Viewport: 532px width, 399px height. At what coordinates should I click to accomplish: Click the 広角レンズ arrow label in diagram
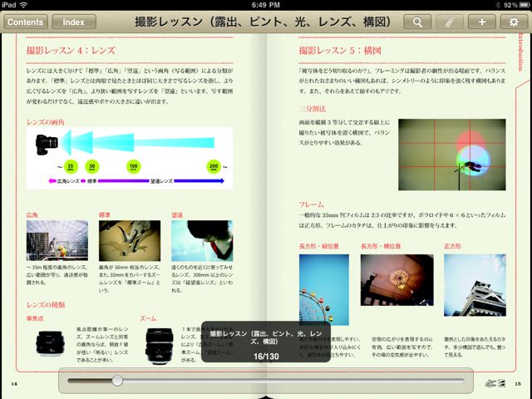(68, 181)
